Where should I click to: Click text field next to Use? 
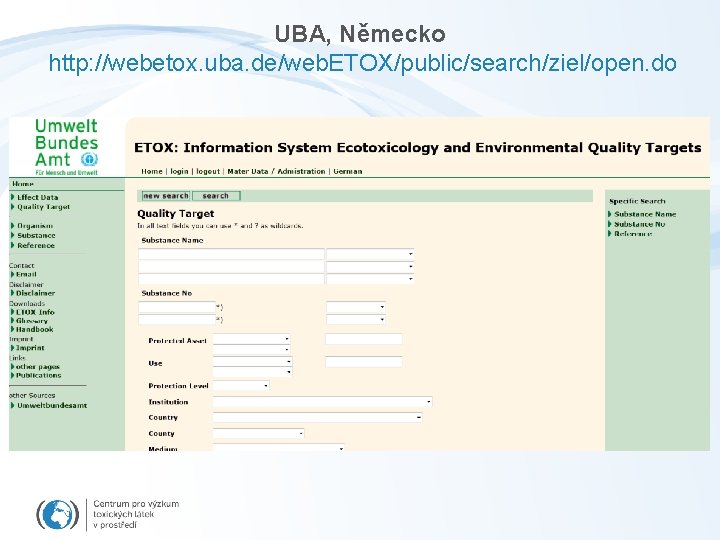click(x=364, y=362)
